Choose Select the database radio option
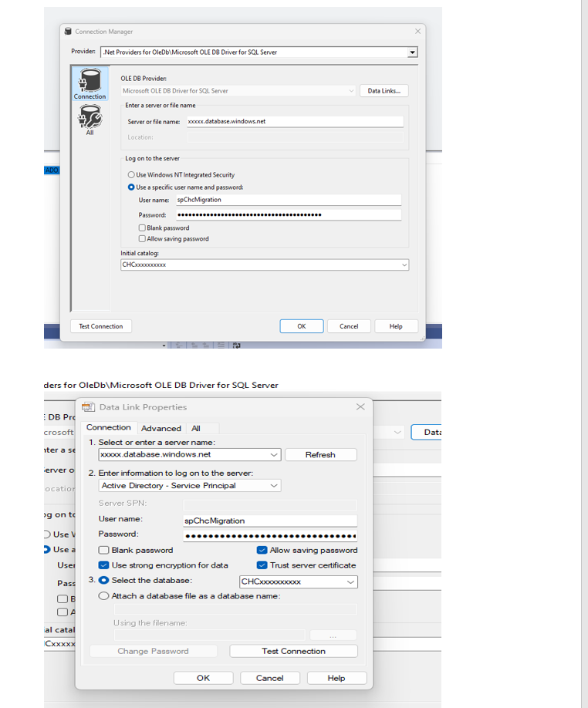Screen dimensions: 588x708 click(104, 580)
